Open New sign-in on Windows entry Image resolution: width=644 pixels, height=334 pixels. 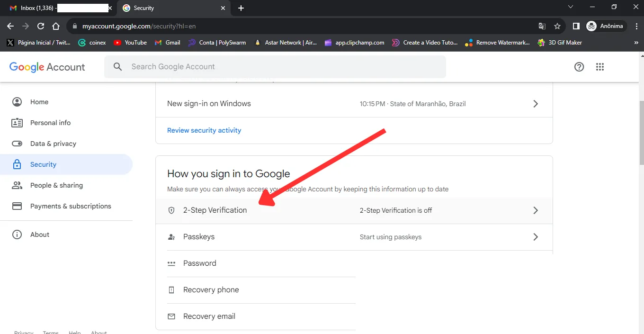point(354,104)
